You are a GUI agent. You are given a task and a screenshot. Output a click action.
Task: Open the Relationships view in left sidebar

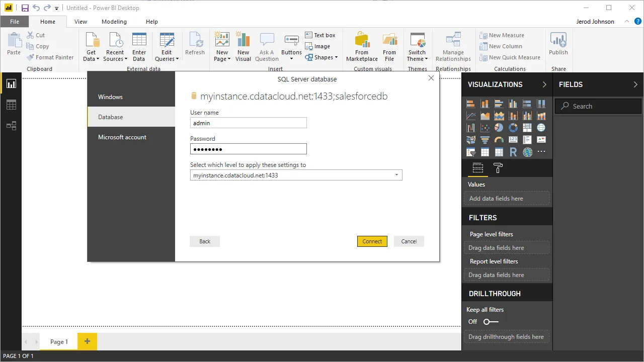click(x=11, y=125)
